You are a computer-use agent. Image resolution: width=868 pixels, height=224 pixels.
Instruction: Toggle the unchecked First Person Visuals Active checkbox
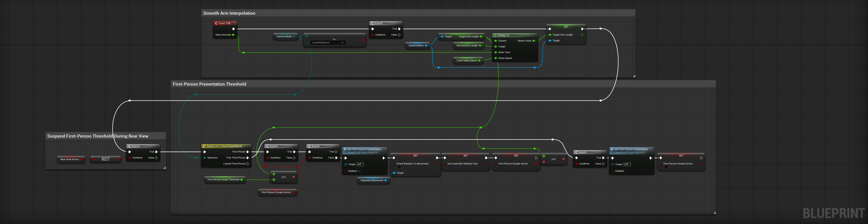coord(666,167)
